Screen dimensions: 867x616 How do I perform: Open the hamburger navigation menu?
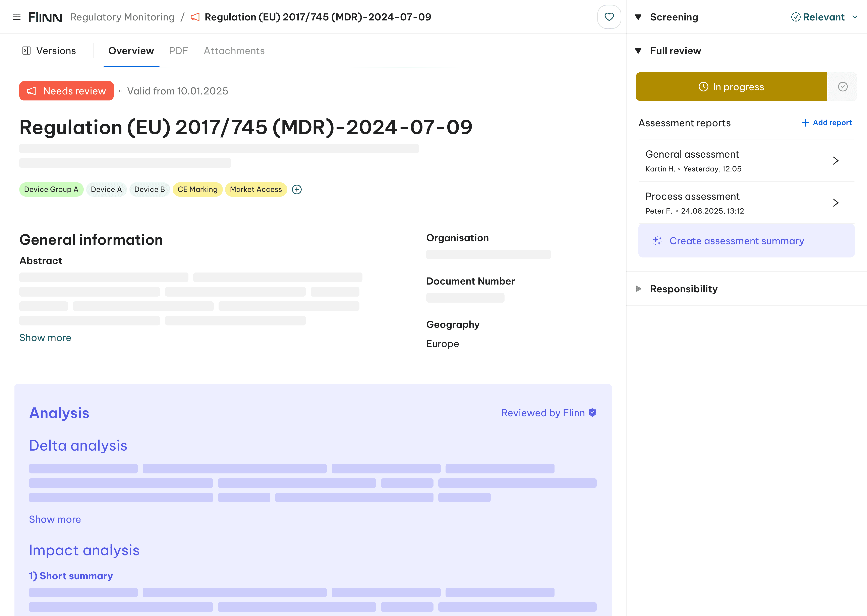17,17
